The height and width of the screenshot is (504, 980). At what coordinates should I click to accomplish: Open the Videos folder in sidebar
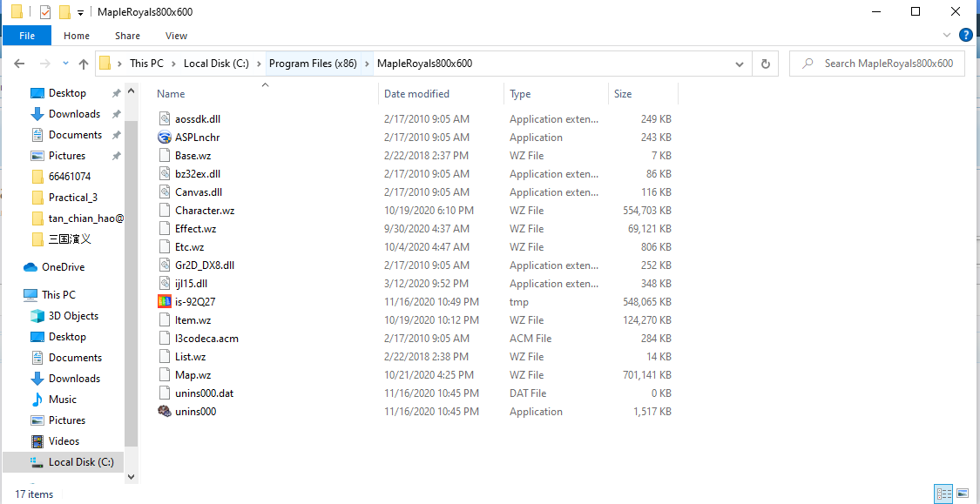(x=64, y=441)
